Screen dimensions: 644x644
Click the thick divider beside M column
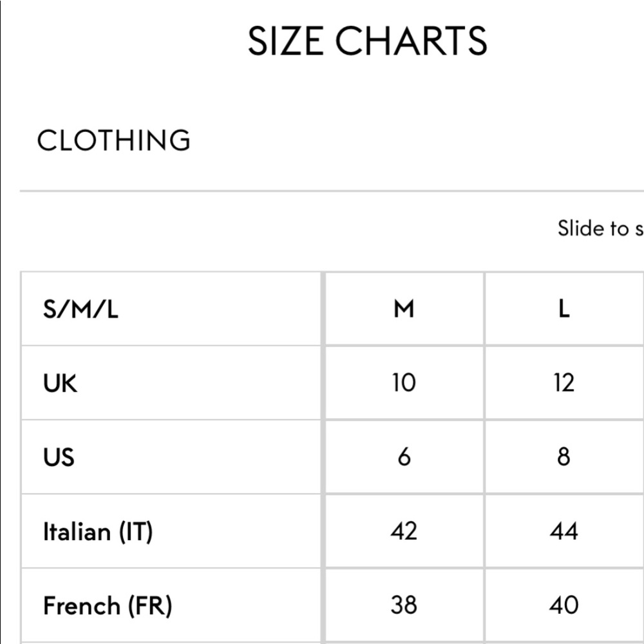(x=323, y=457)
